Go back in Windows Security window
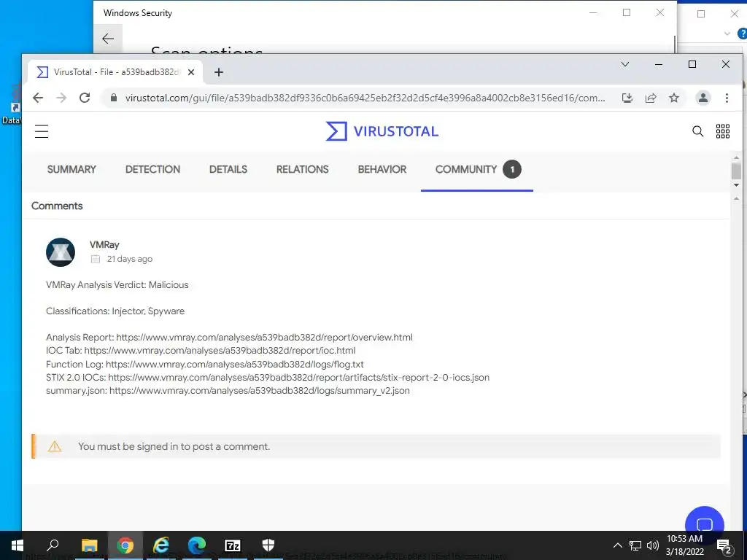 pyautogui.click(x=108, y=39)
